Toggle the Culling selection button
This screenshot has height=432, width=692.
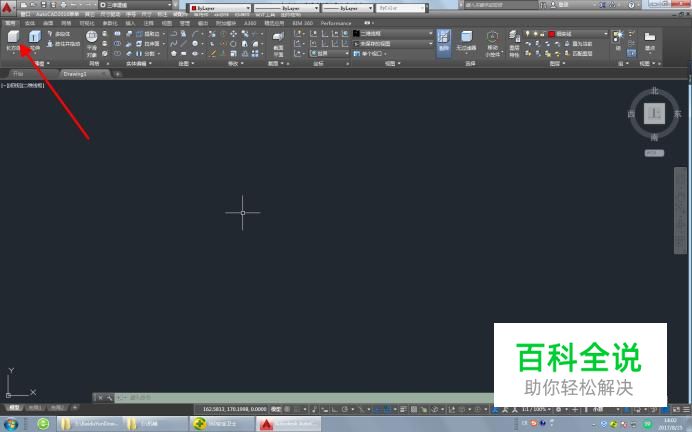444,43
